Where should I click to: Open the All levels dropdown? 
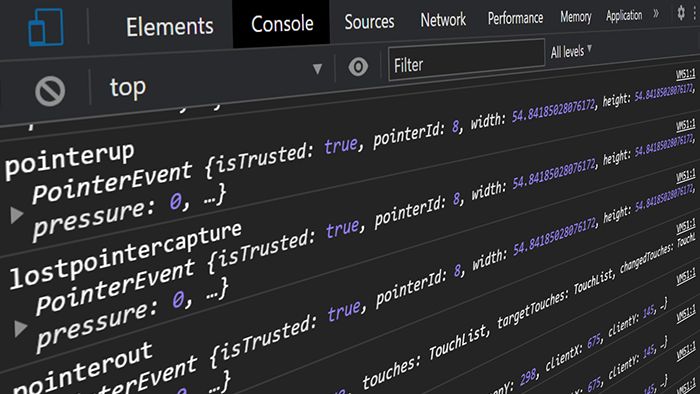click(571, 51)
